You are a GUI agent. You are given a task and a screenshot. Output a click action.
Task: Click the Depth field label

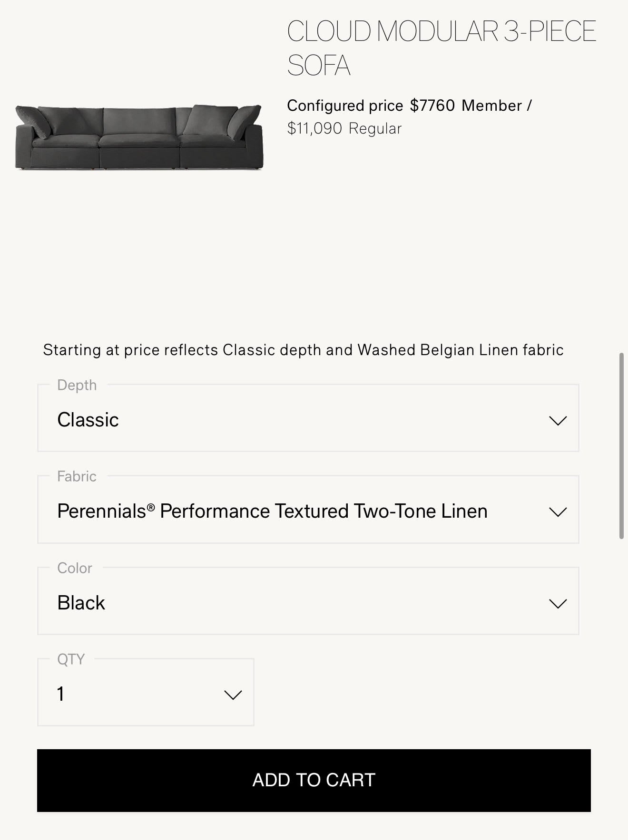[x=77, y=385]
